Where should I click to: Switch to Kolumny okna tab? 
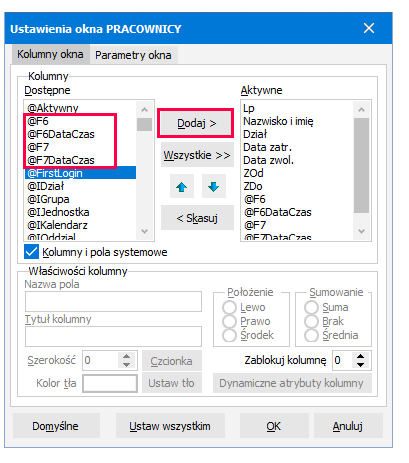[x=50, y=54]
